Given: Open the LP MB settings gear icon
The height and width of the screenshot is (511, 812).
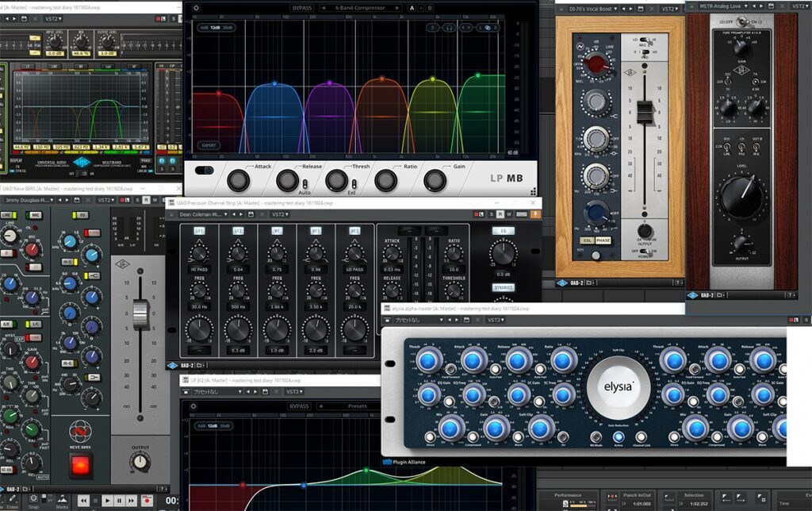Looking at the screenshot, I should click(196, 8).
